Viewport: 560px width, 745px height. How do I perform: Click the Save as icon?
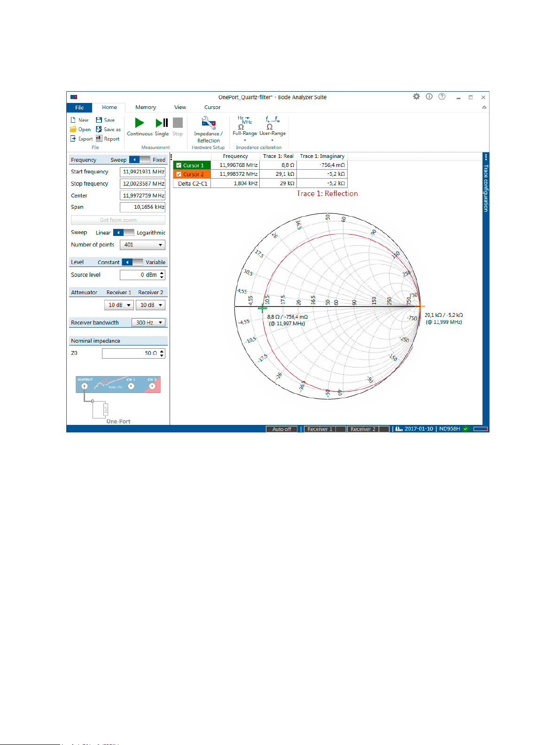(99, 129)
